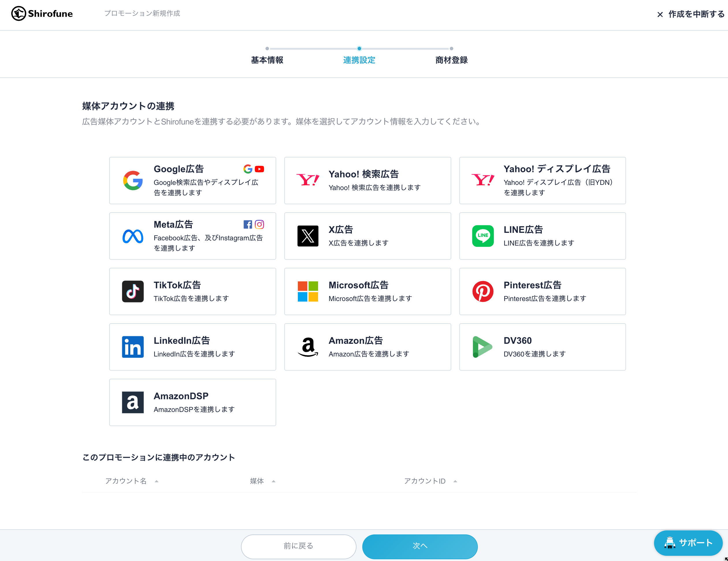Click description LINE広告を連携します
728x561 pixels.
point(539,243)
